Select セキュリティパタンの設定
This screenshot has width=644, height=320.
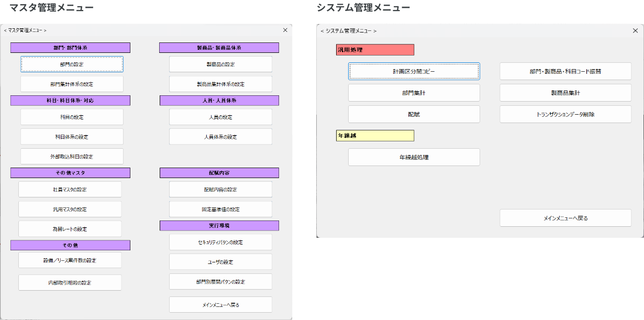pos(220,241)
